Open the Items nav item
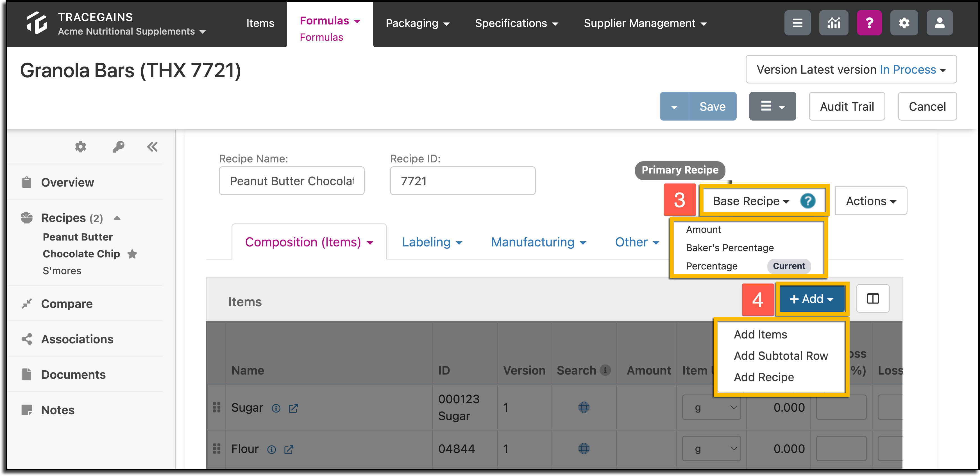Viewport: 980px width, 476px height. coord(260,23)
